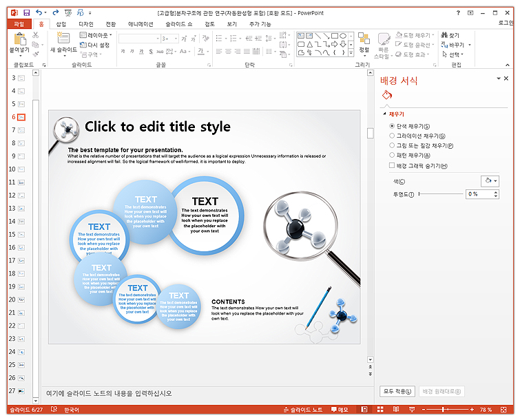Viewport: 520px width, 420px height.
Task: Toggle 슬라이드 노트 in status bar
Action: tap(303, 410)
